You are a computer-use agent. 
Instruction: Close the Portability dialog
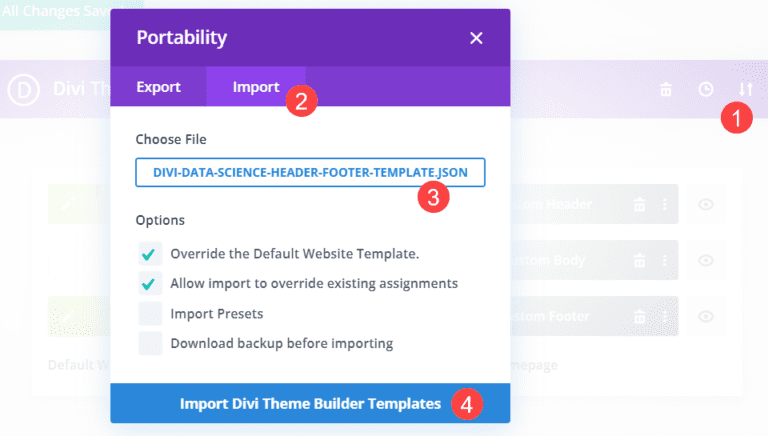click(x=476, y=38)
